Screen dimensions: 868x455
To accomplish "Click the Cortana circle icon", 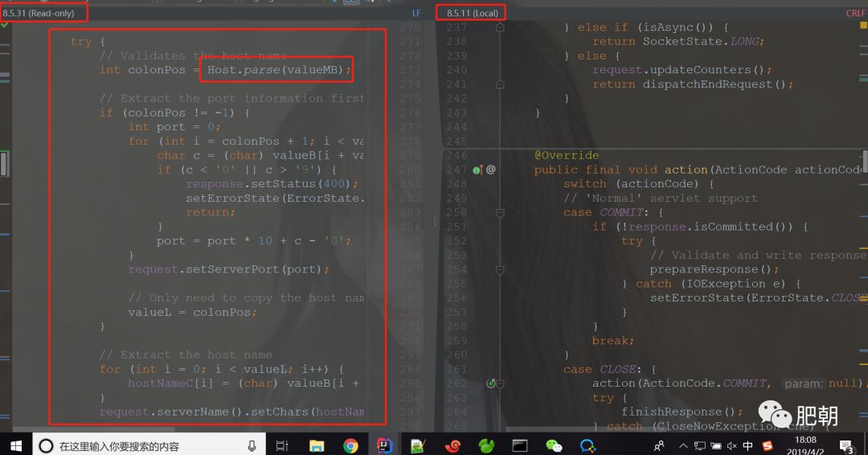I will [x=47, y=446].
